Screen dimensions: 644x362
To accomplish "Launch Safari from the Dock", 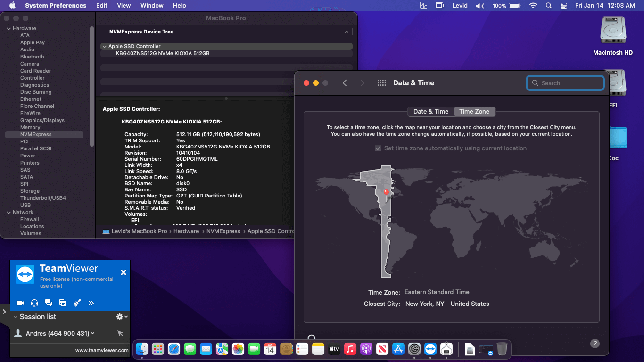I will [x=174, y=349].
